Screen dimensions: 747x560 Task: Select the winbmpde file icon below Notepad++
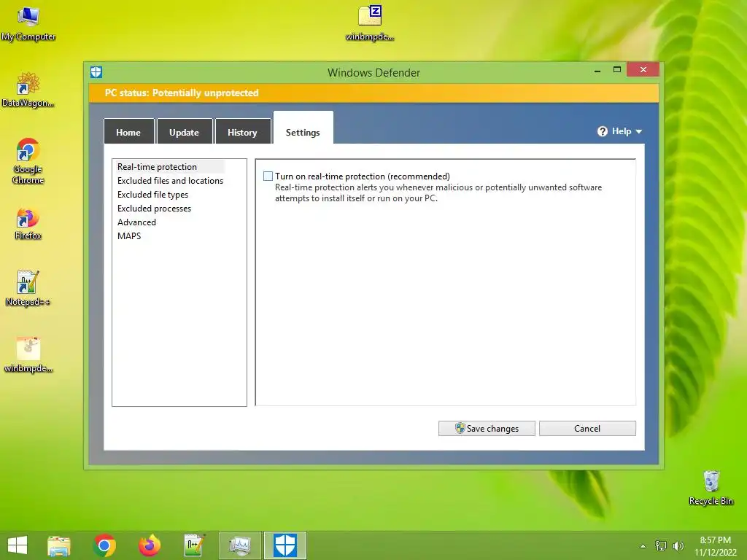(28, 355)
